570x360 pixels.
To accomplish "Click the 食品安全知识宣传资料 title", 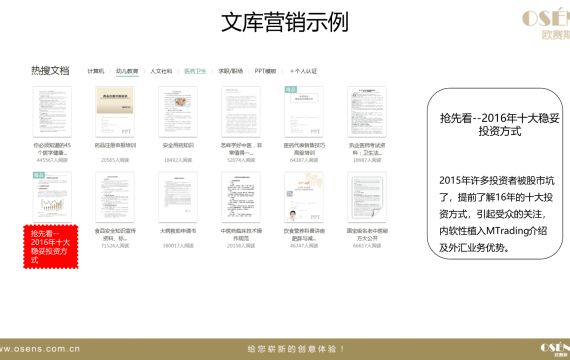I will tap(115, 235).
